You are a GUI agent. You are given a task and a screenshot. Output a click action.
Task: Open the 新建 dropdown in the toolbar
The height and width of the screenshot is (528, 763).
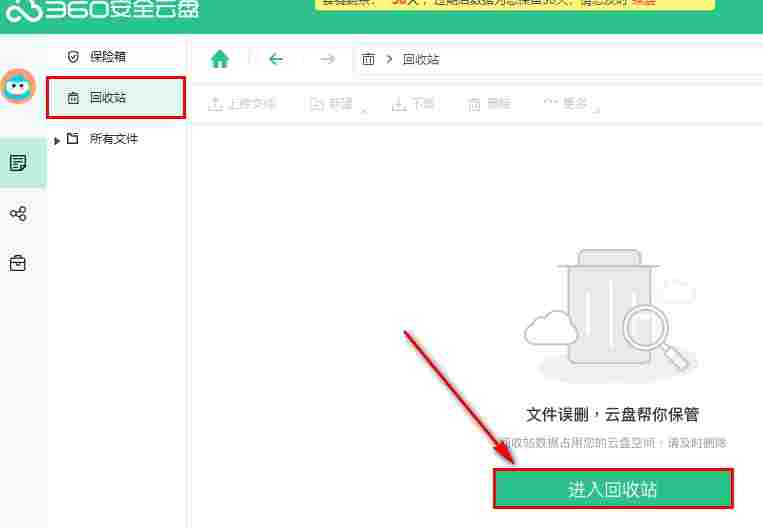click(338, 104)
